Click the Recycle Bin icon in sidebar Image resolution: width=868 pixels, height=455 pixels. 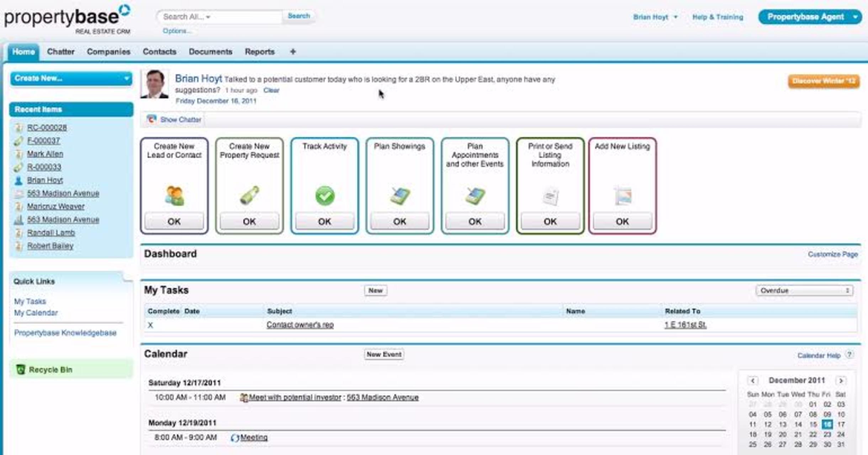[21, 370]
